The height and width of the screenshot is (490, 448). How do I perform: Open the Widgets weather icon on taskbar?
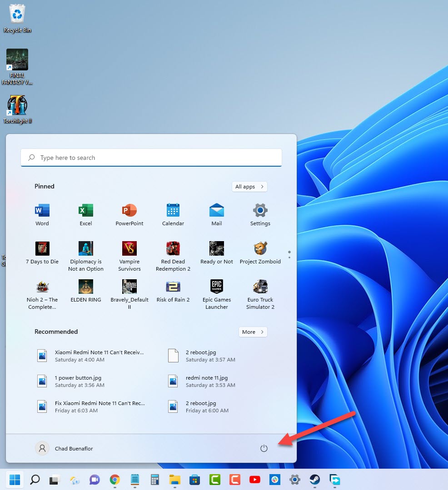pyautogui.click(x=75, y=480)
